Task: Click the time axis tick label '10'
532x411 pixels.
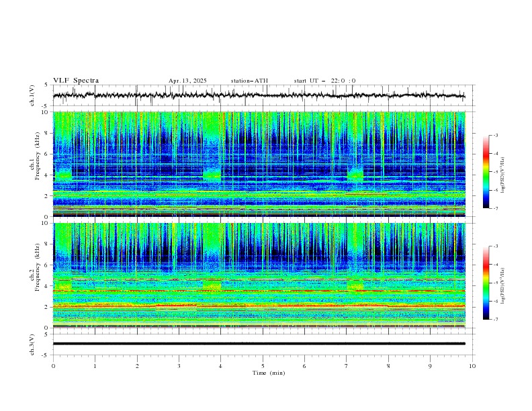Action: tap(472, 366)
